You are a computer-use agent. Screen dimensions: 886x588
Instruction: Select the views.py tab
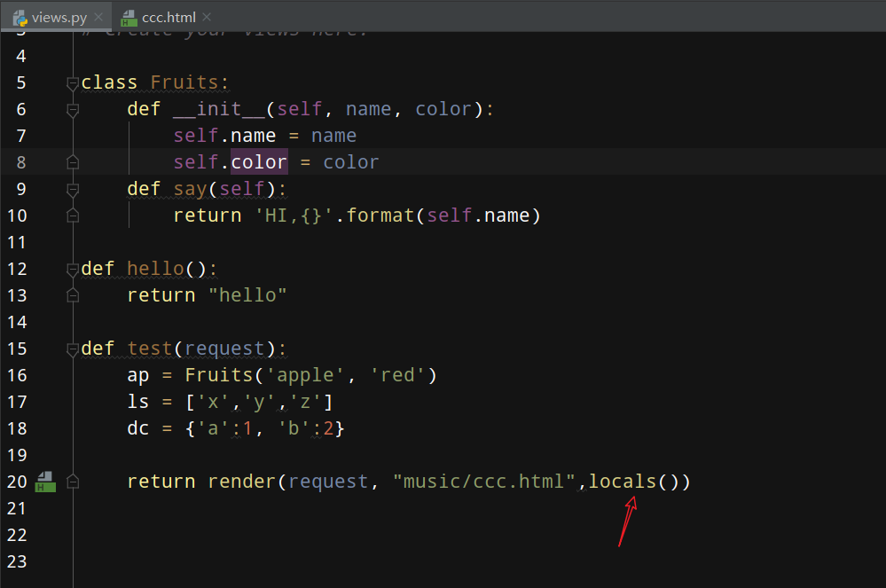59,17
